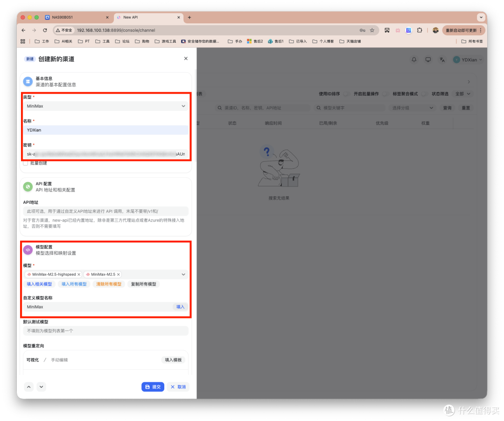Screen dimensions: 504x421
Task: Open the 选择分组 dropdown
Action: click(413, 108)
